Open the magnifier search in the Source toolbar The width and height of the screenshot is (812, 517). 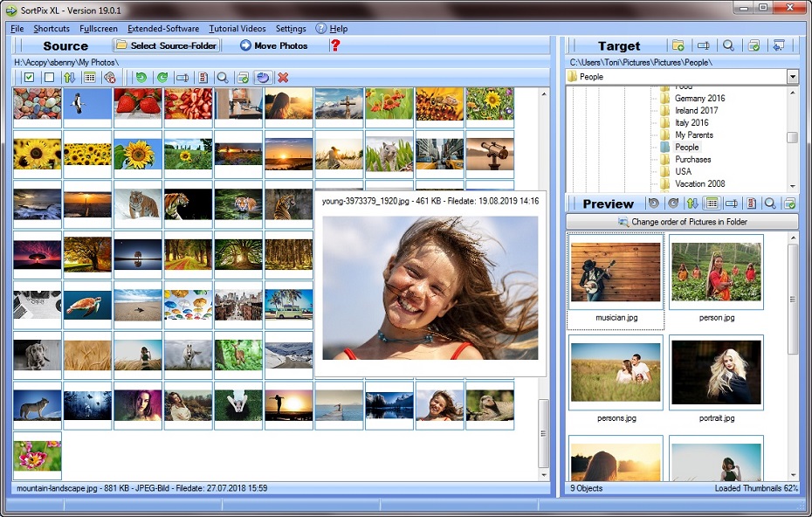(x=223, y=78)
